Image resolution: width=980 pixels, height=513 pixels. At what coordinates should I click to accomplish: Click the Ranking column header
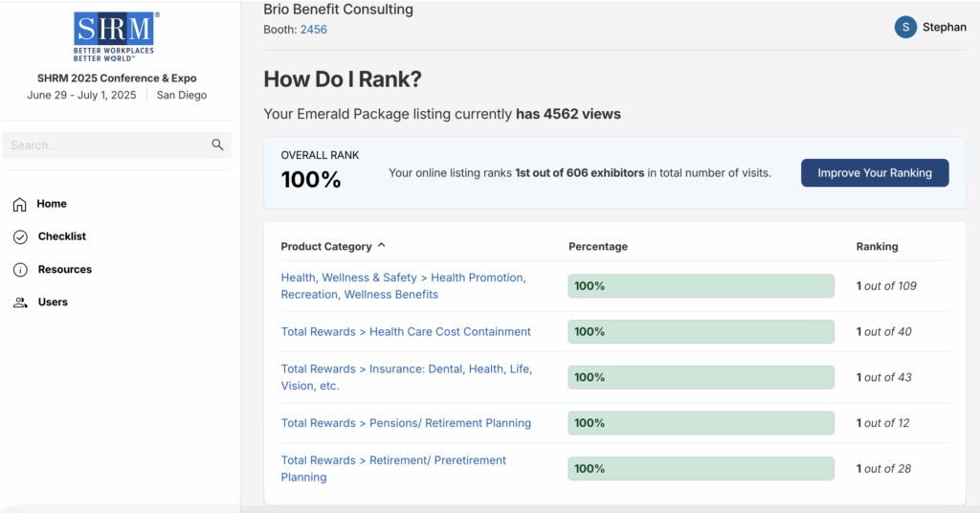(877, 246)
